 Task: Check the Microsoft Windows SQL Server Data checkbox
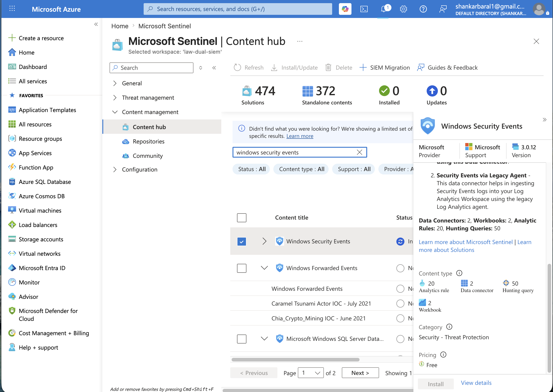point(241,339)
